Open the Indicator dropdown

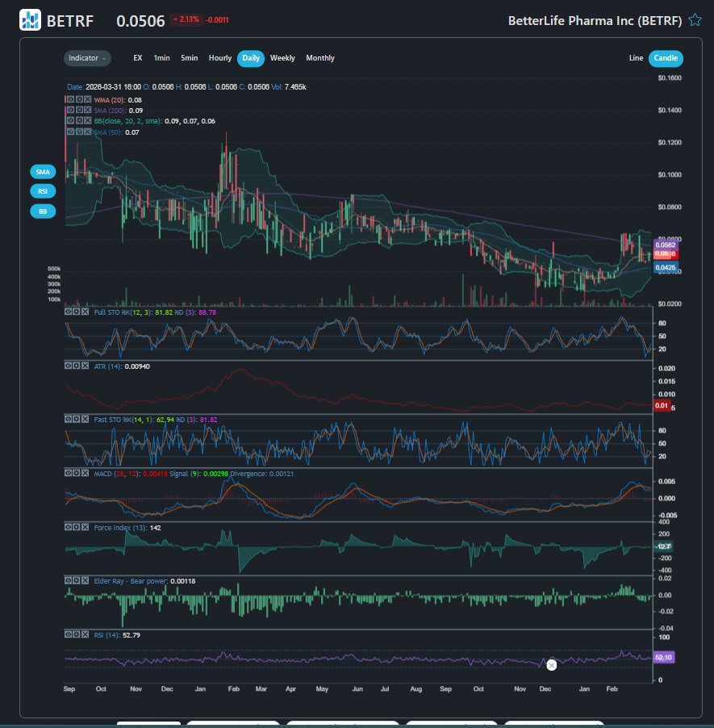pyautogui.click(x=87, y=58)
